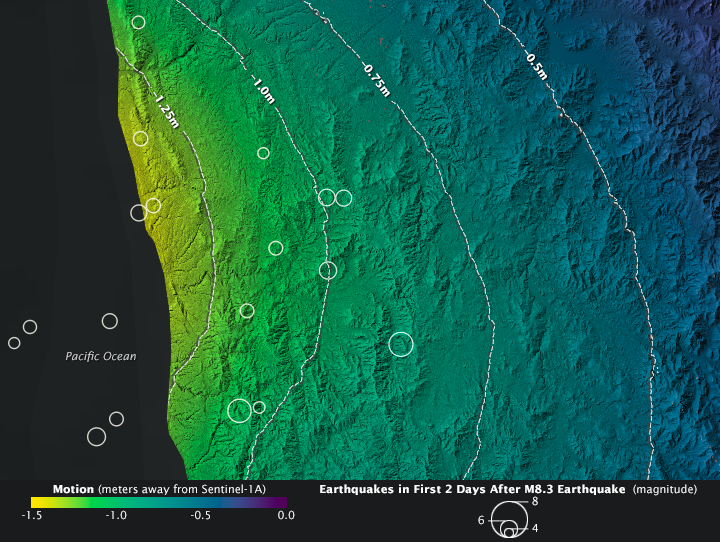Click the -0.5 tick label on motion scale
The width and height of the screenshot is (720, 542).
[201, 516]
